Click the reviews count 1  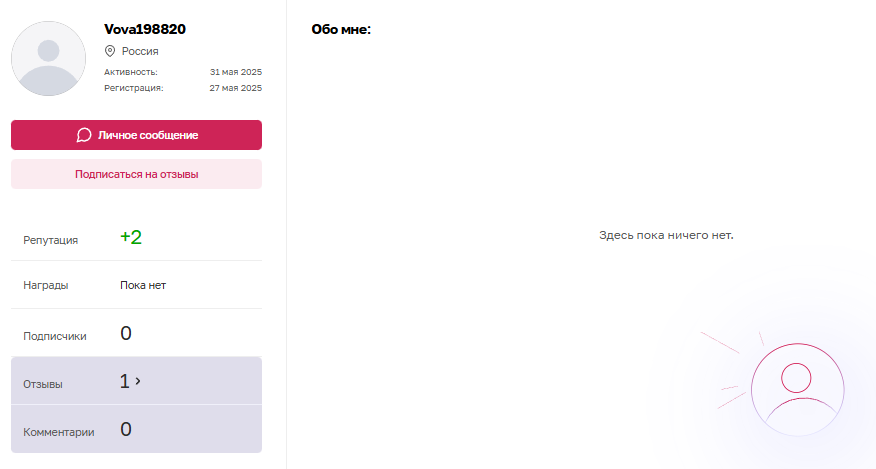click(x=124, y=381)
